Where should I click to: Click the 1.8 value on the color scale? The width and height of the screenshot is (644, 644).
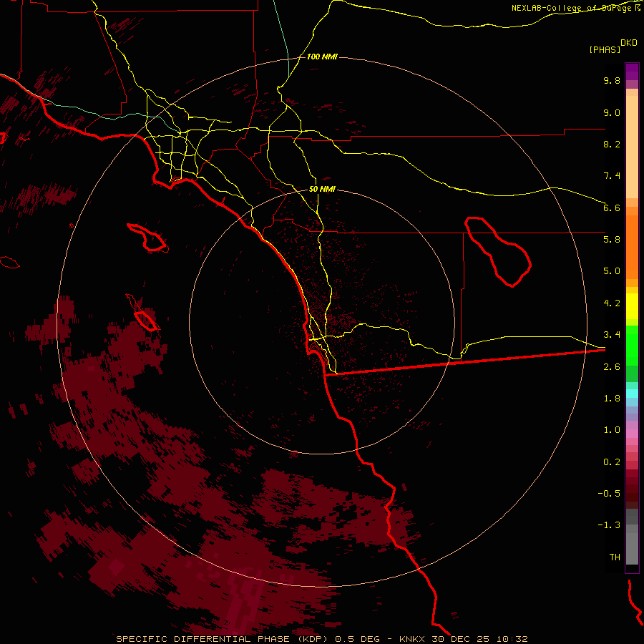coord(612,399)
